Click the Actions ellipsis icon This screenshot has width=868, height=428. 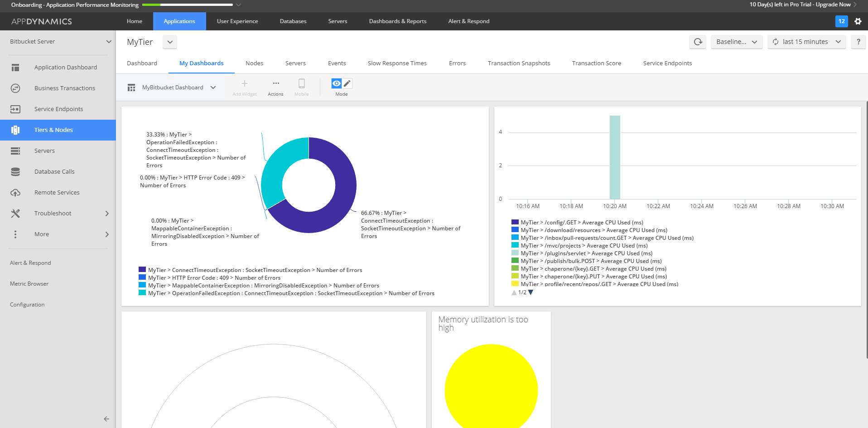pyautogui.click(x=275, y=83)
